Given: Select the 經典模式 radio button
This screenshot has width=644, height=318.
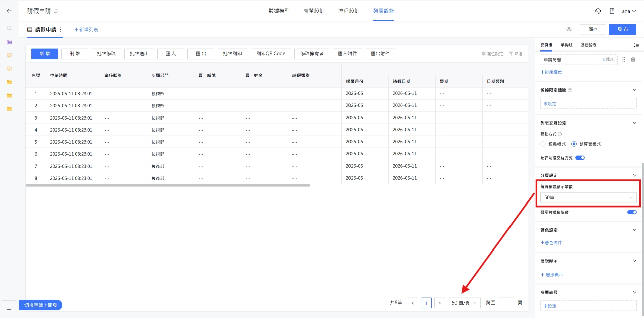Looking at the screenshot, I should (543, 144).
